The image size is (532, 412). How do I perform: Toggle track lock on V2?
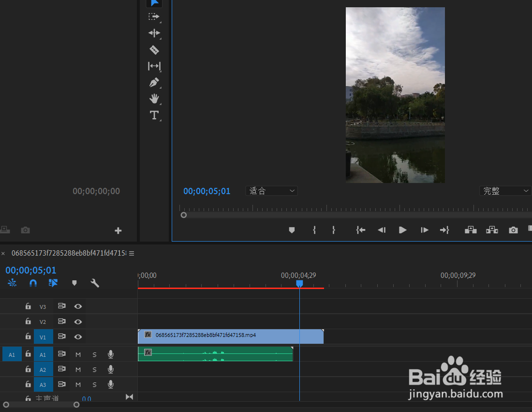28,321
